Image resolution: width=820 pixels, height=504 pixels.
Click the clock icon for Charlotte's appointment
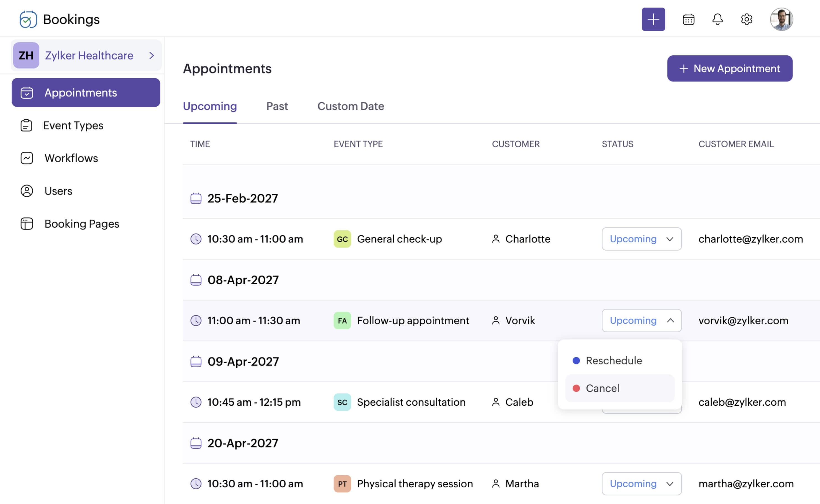click(x=196, y=239)
